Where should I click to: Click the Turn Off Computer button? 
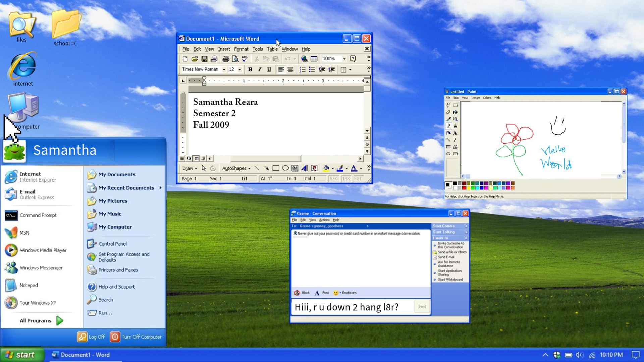coord(136,337)
